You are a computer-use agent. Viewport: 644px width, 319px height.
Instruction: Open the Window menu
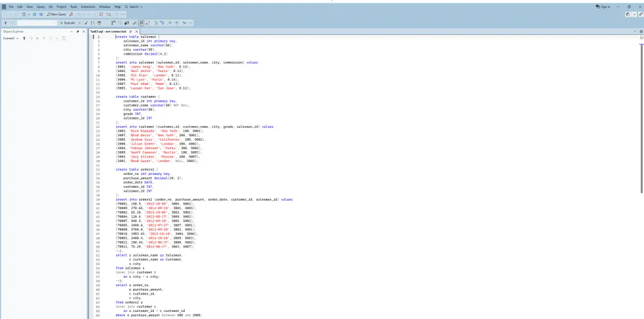(x=104, y=7)
